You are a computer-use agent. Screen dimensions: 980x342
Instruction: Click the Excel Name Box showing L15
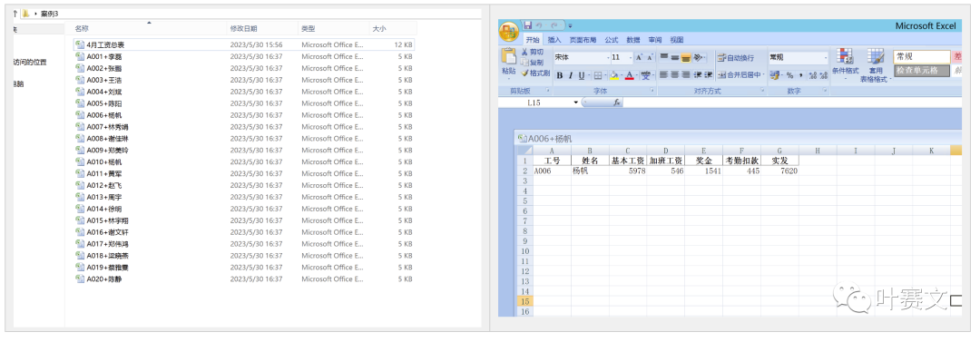(535, 103)
